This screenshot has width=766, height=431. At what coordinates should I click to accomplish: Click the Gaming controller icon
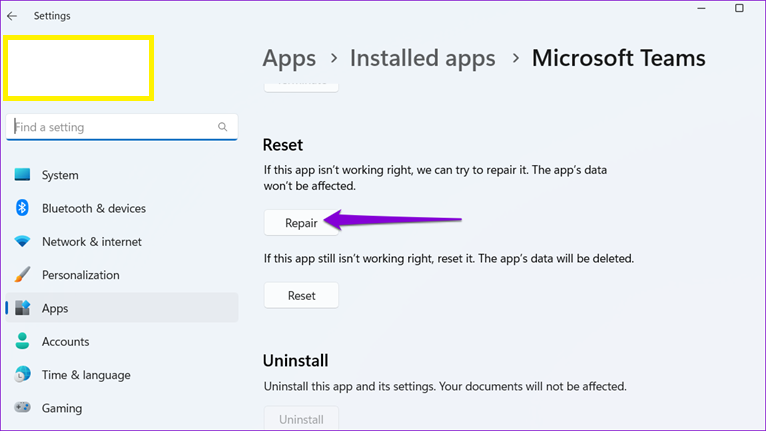tap(22, 407)
